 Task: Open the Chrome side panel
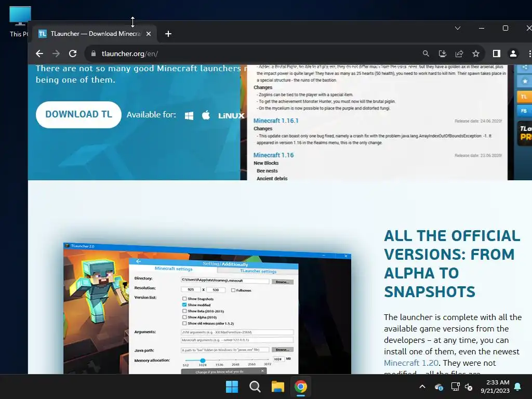click(x=496, y=54)
